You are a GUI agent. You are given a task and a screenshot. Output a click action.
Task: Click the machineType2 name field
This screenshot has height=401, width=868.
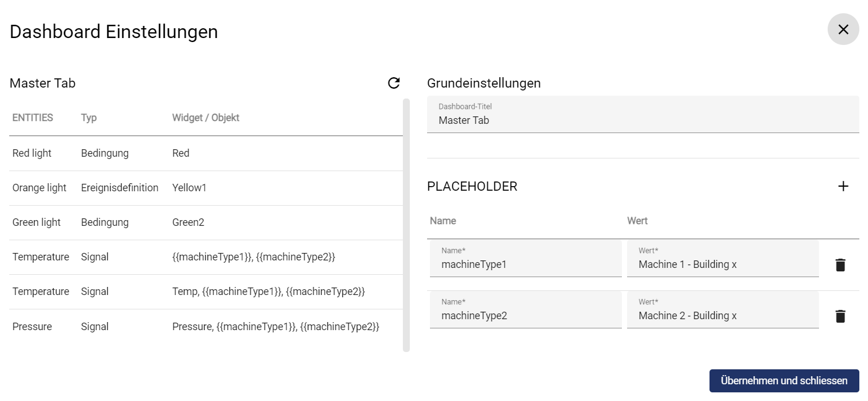(x=525, y=316)
